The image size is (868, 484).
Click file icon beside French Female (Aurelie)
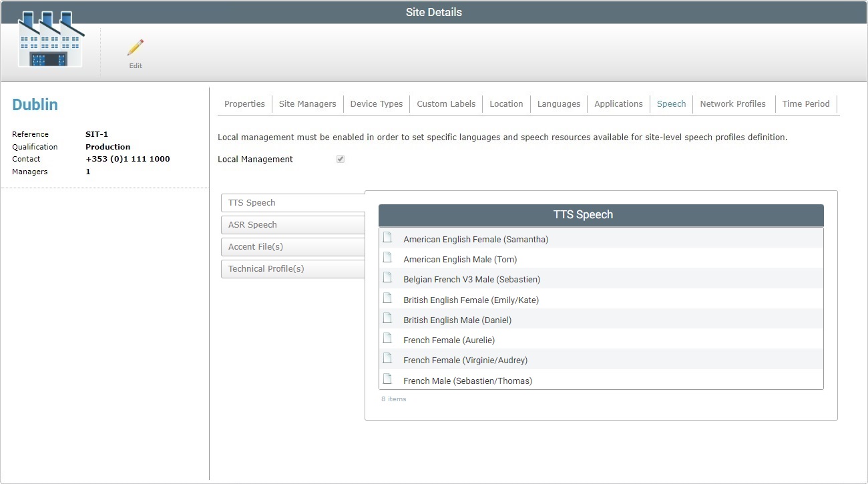[x=387, y=339]
